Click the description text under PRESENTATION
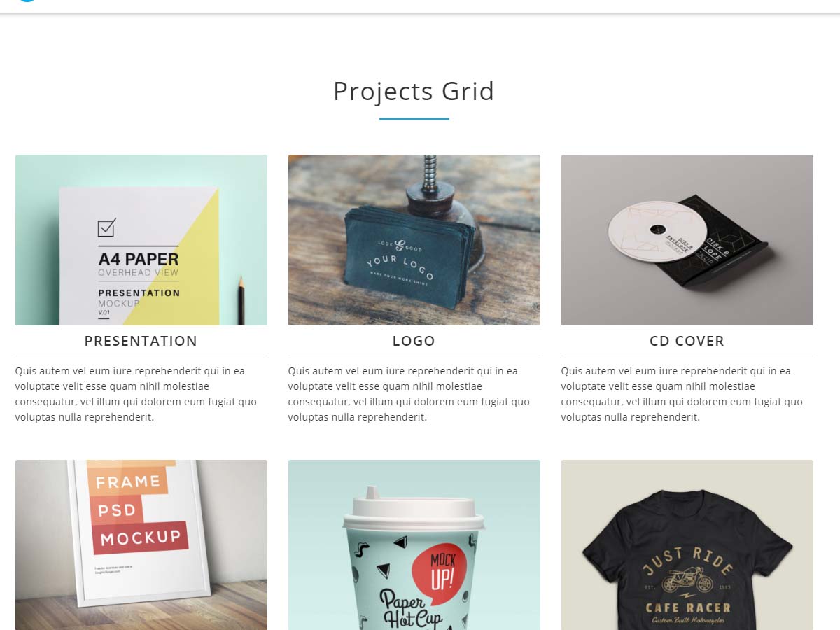Screen dimensions: 840x630 (x=137, y=394)
